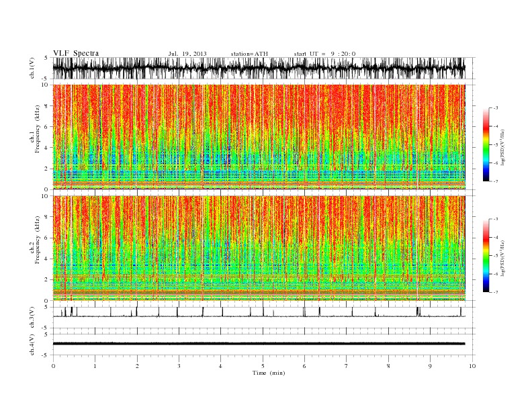Screen dimensions: 532x411
Task: Click the time axis tick label '10'
Action: [x=472, y=366]
